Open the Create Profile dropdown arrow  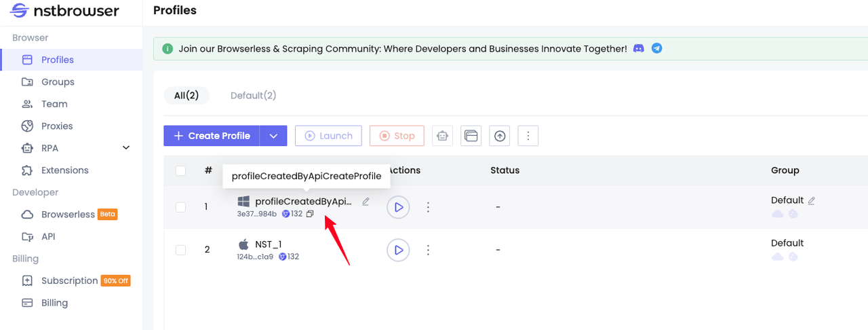click(273, 136)
